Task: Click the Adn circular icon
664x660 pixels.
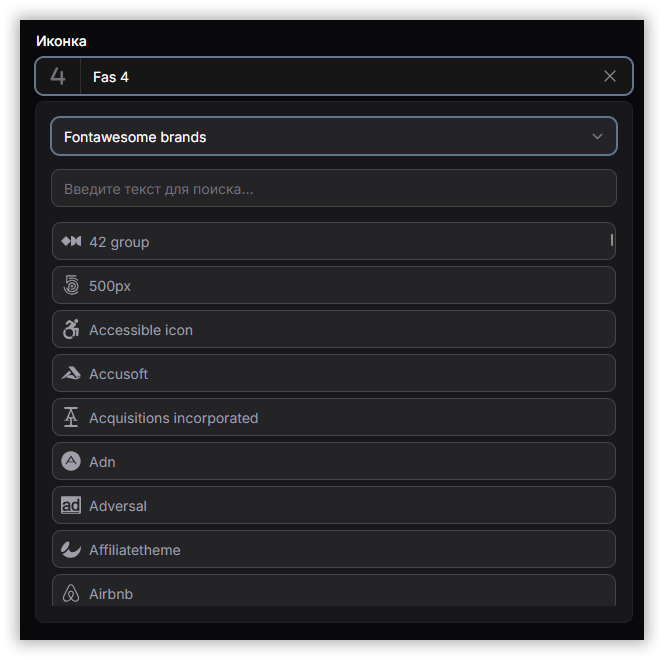Action: pos(71,462)
